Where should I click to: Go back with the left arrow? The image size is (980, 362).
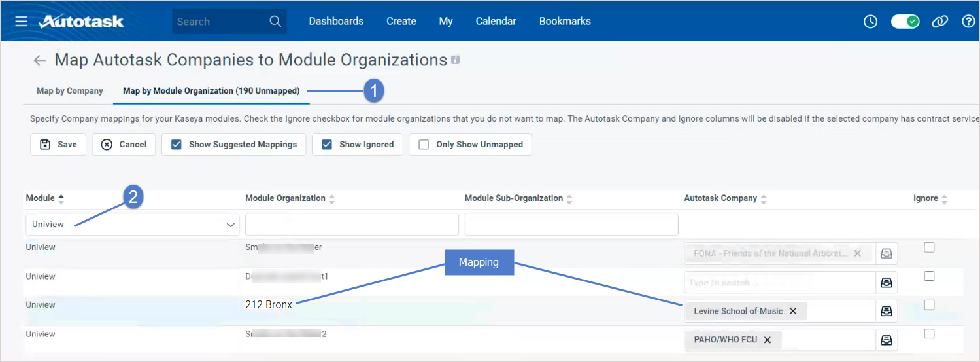click(x=40, y=61)
